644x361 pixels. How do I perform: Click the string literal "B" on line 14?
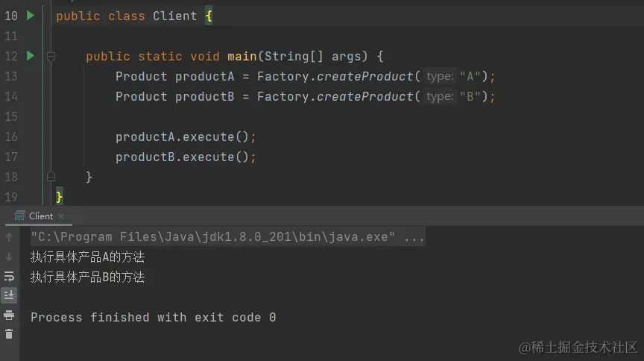(470, 97)
